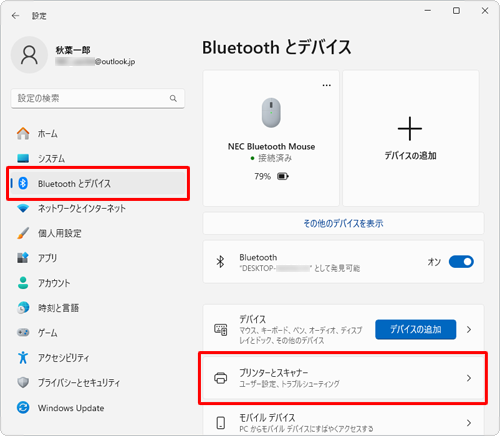Screen dimensions: 500x436
Task: Click その他のデバイスを表示 link
Action: pyautogui.click(x=343, y=223)
